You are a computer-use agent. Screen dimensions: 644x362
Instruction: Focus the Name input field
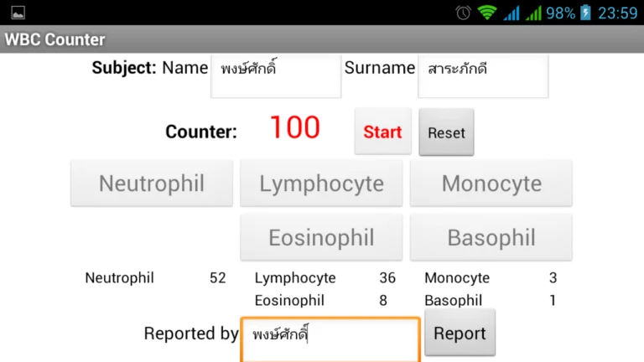(x=276, y=76)
